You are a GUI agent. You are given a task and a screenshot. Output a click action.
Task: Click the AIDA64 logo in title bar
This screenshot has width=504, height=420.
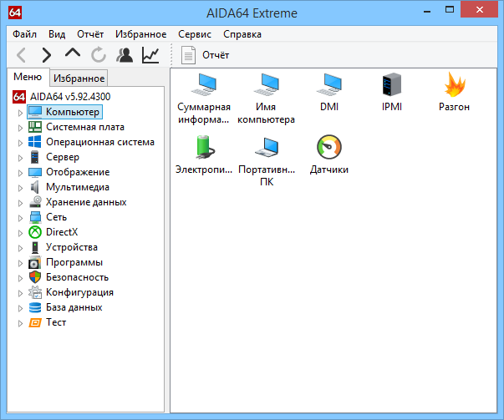15,13
